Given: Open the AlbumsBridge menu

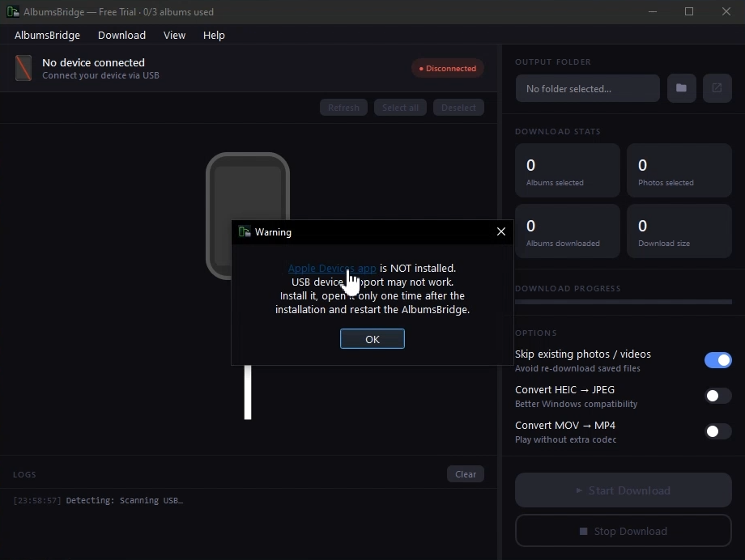Looking at the screenshot, I should pos(47,35).
